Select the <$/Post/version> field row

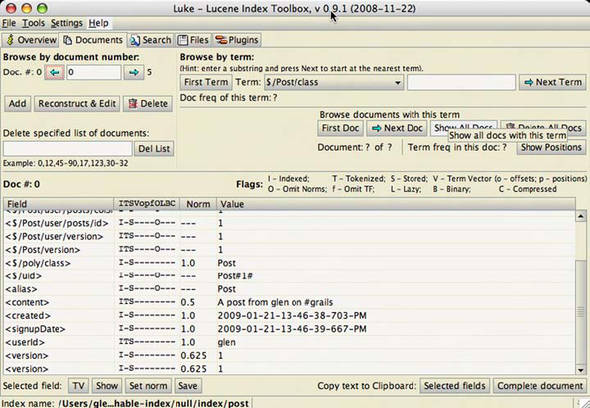click(290, 250)
